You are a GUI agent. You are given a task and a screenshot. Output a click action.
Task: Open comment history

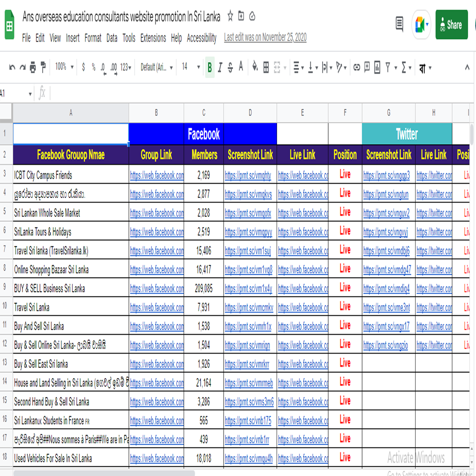(x=399, y=24)
